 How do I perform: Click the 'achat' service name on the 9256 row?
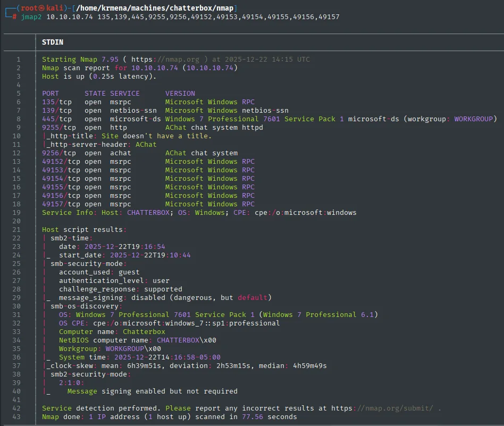tap(121, 153)
